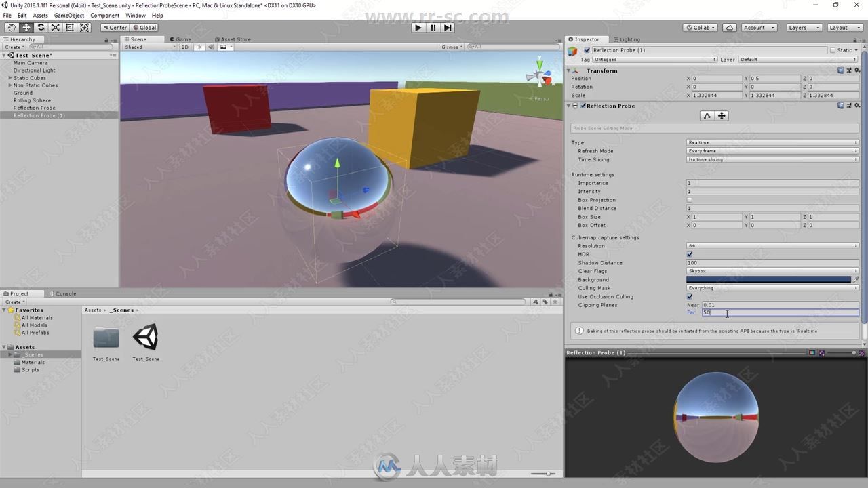Select the Hand tool
Image resolution: width=868 pixels, height=488 pixels.
(12, 28)
